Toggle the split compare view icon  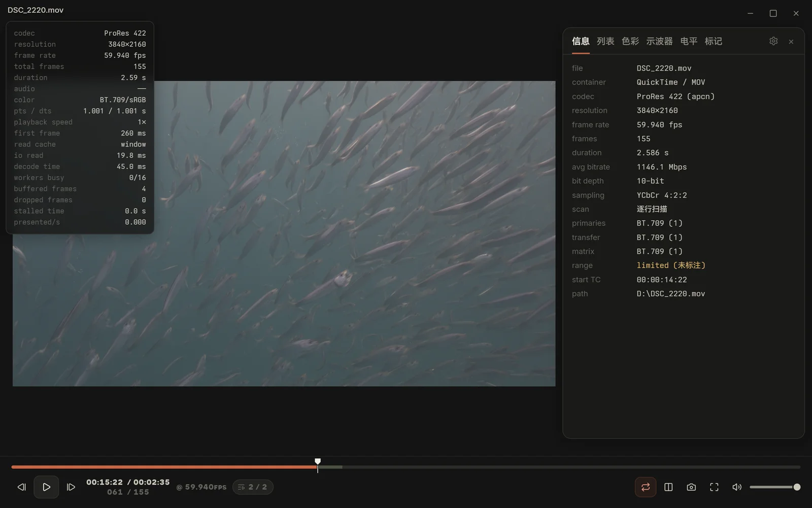(668, 487)
